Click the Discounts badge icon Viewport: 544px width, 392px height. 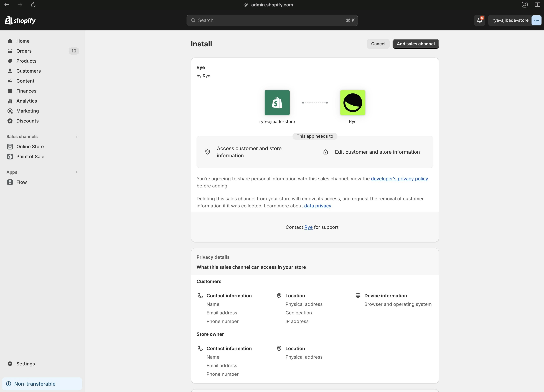(x=10, y=121)
